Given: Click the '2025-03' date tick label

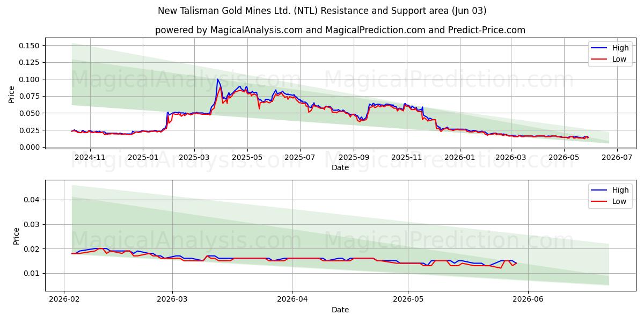Looking at the screenshot, I should [194, 157].
